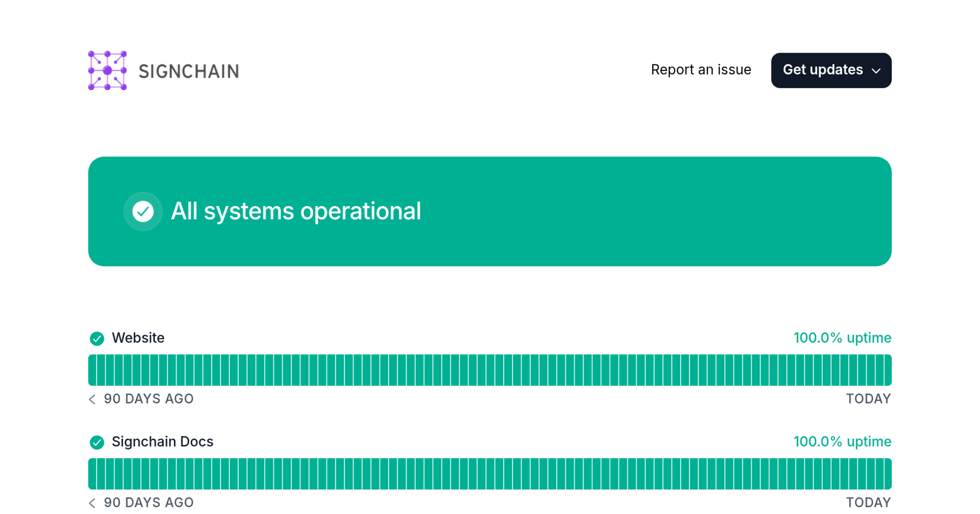Click the All systems operational banner text
This screenshot has height=514, width=980.
296,211
